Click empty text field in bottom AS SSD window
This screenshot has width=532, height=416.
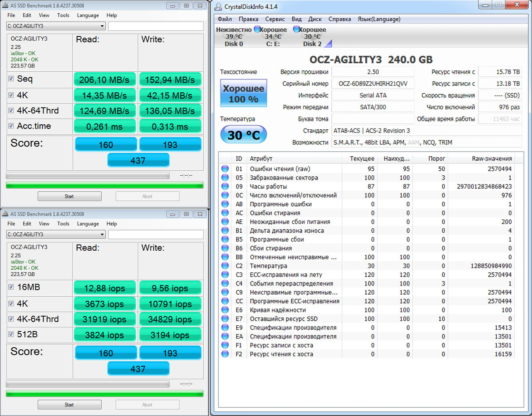point(156,235)
